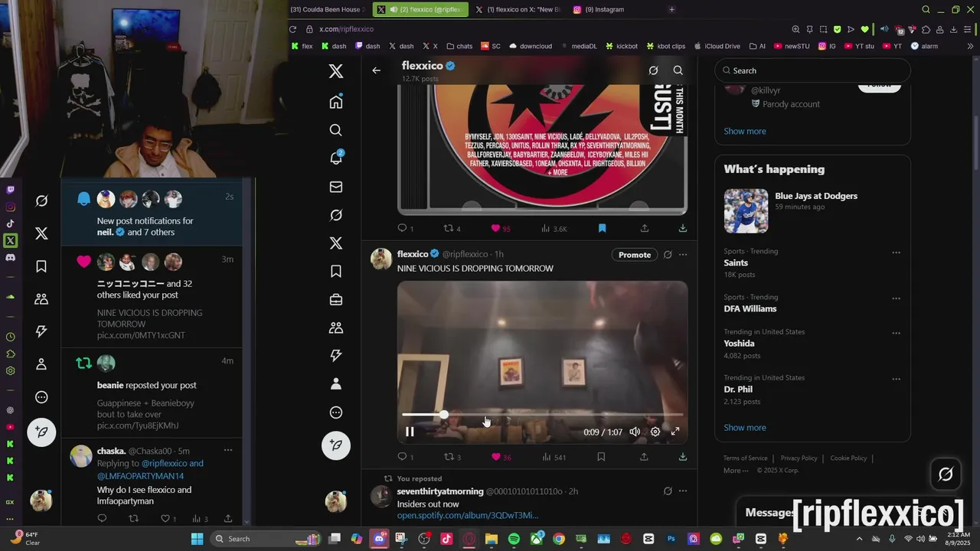
Task: Repost the NINE VICIOUS post
Action: click(x=452, y=457)
